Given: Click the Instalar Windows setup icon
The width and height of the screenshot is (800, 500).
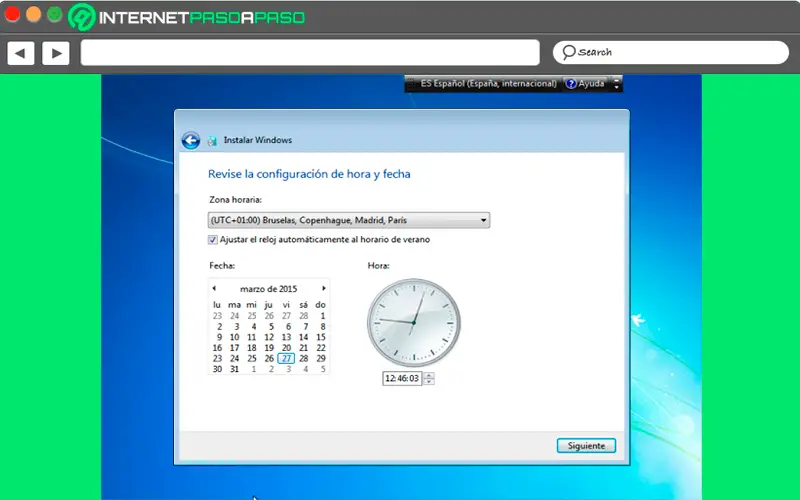Looking at the screenshot, I should click(212, 141).
